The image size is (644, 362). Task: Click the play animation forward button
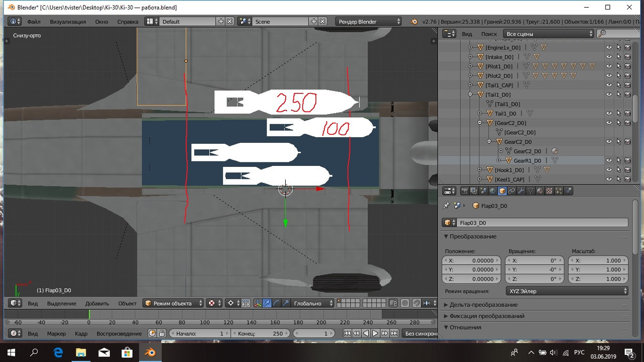(x=375, y=333)
